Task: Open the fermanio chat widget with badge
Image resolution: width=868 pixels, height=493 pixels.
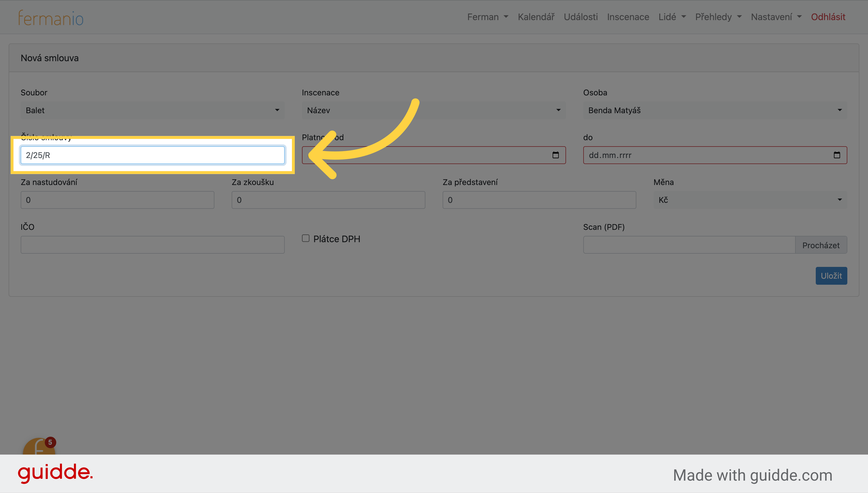Action: point(39,446)
